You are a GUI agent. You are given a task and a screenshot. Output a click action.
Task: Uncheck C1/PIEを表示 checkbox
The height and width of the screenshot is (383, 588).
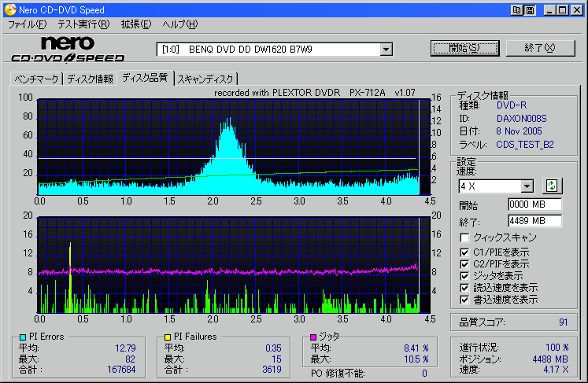coord(466,252)
